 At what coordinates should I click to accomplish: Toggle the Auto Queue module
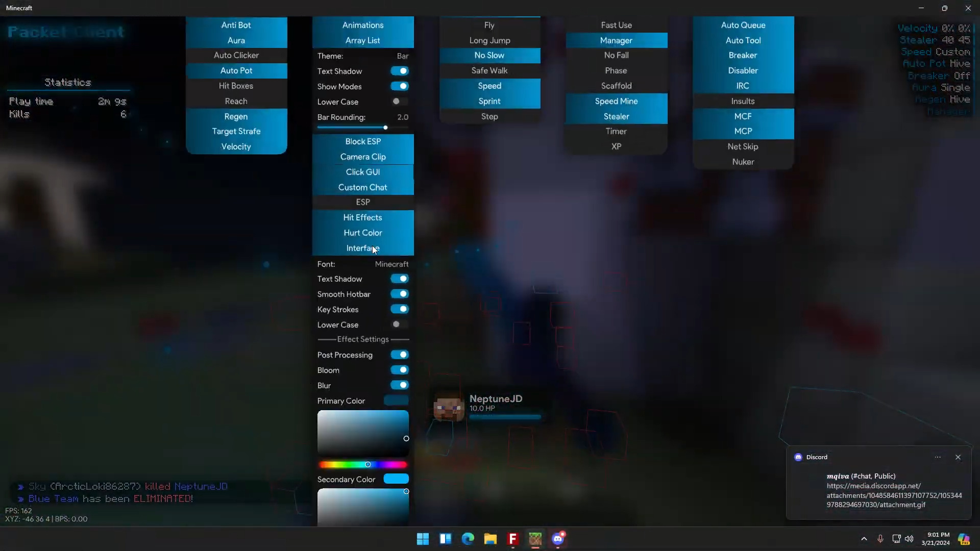pos(743,25)
